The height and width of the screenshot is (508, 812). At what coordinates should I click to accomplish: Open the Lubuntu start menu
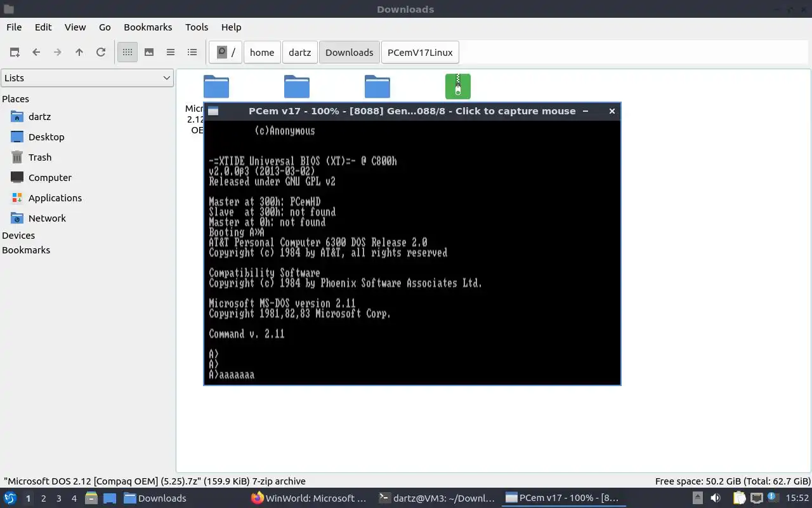click(10, 498)
